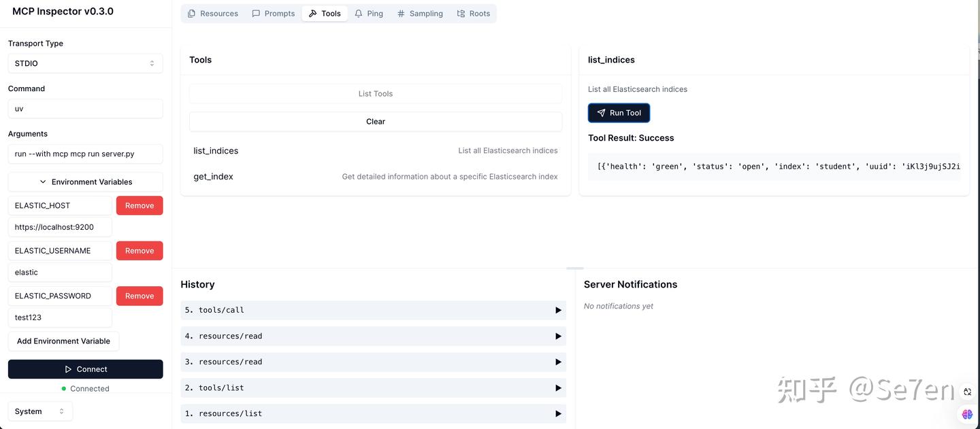Viewport: 980px width, 429px height.
Task: Open the Transport Type dropdown showing STDIO
Action: point(85,63)
